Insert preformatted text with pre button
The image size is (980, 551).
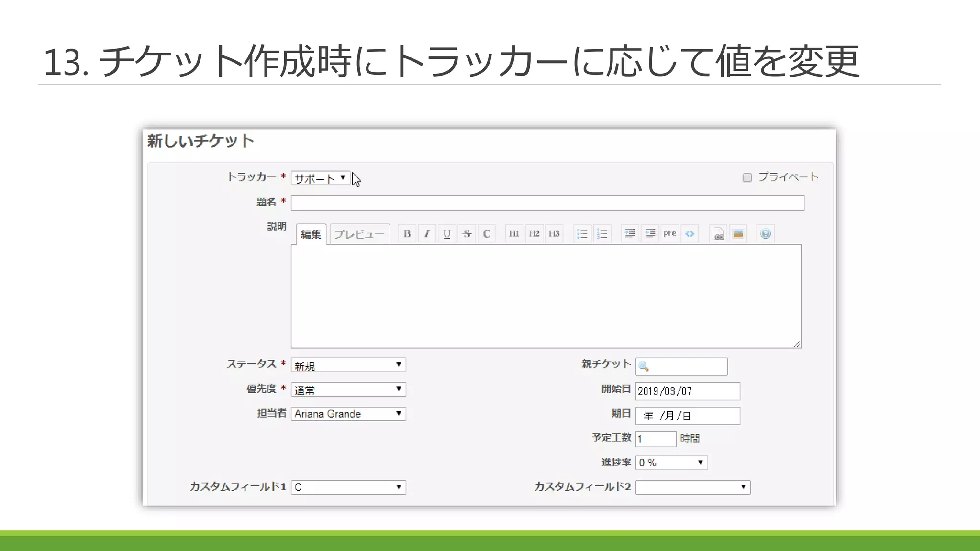[x=670, y=234]
